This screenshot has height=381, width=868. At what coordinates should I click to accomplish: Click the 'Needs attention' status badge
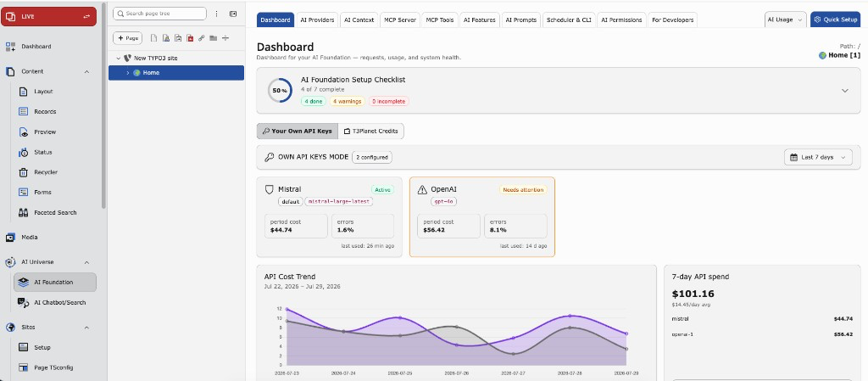(523, 189)
